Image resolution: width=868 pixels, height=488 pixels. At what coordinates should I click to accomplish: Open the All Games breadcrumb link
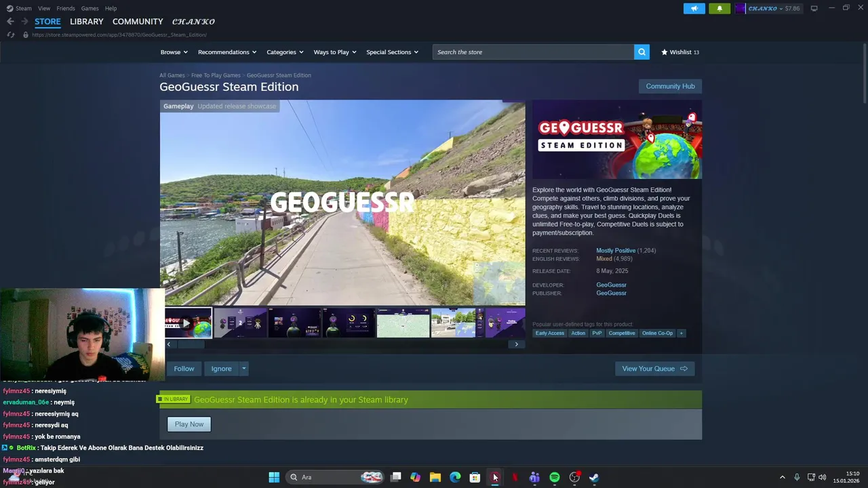(x=172, y=75)
